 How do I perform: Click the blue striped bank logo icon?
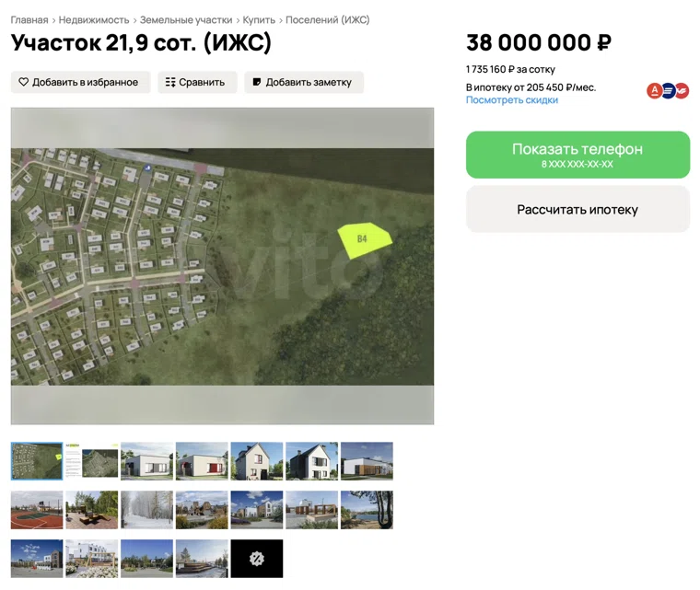pos(669,90)
